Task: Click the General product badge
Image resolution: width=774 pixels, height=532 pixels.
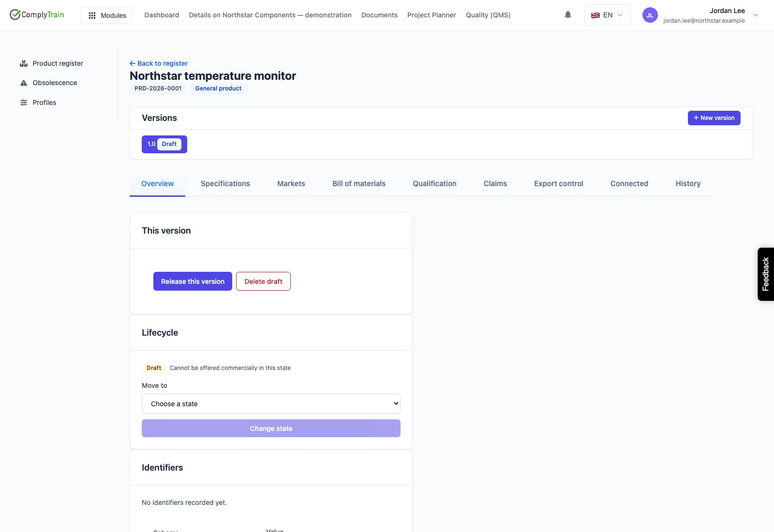Action: (x=218, y=89)
